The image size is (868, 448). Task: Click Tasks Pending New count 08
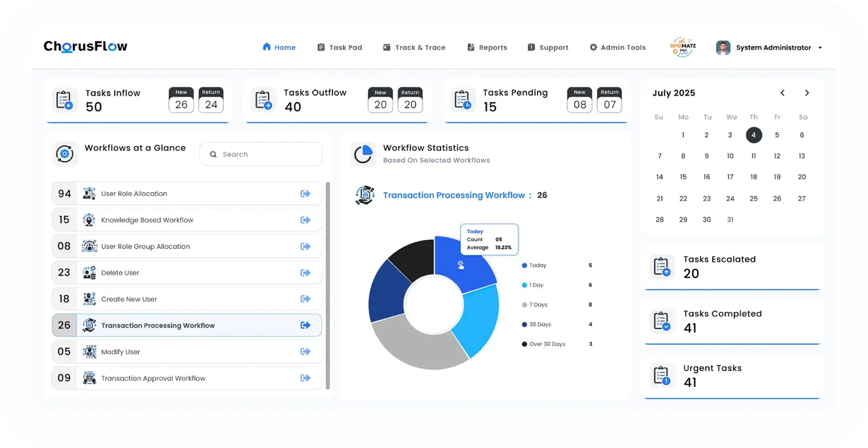[580, 105]
